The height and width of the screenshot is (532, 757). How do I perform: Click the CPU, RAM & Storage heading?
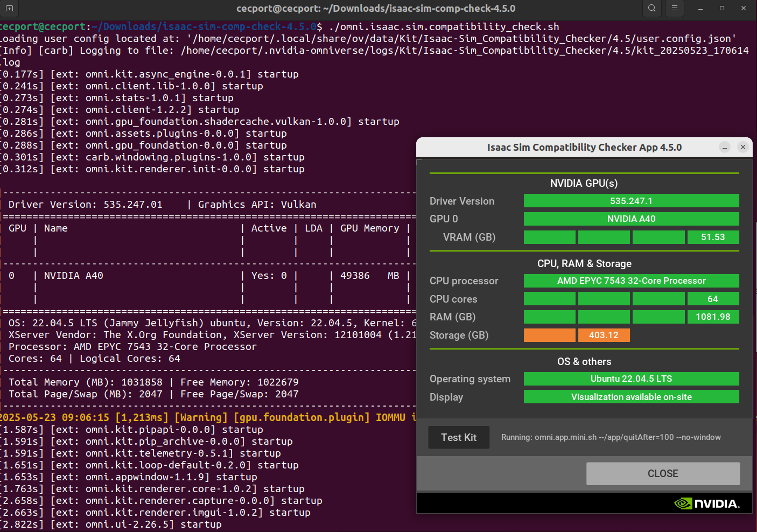coord(584,263)
